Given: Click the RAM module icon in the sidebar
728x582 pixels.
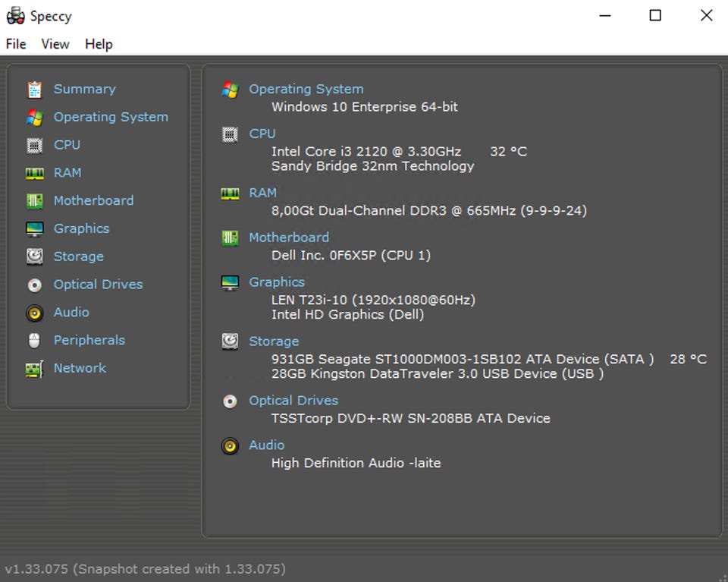Looking at the screenshot, I should [x=34, y=173].
